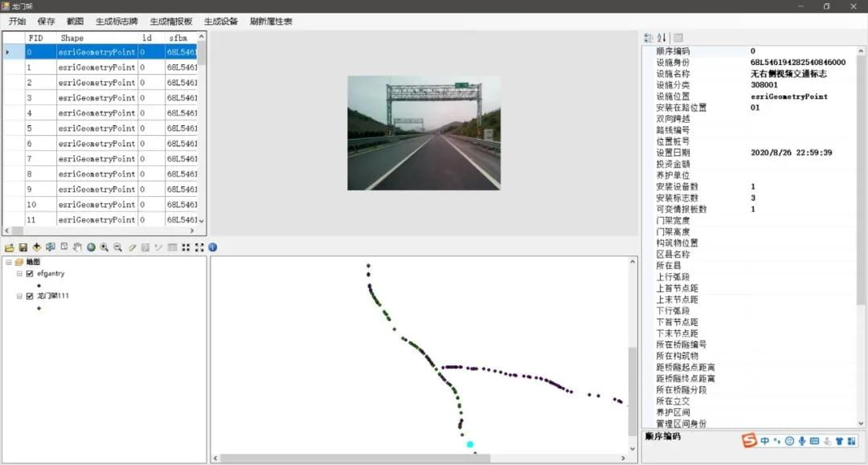The width and height of the screenshot is (868, 465).
Task: Click the blue Identify info icon
Action: (213, 247)
